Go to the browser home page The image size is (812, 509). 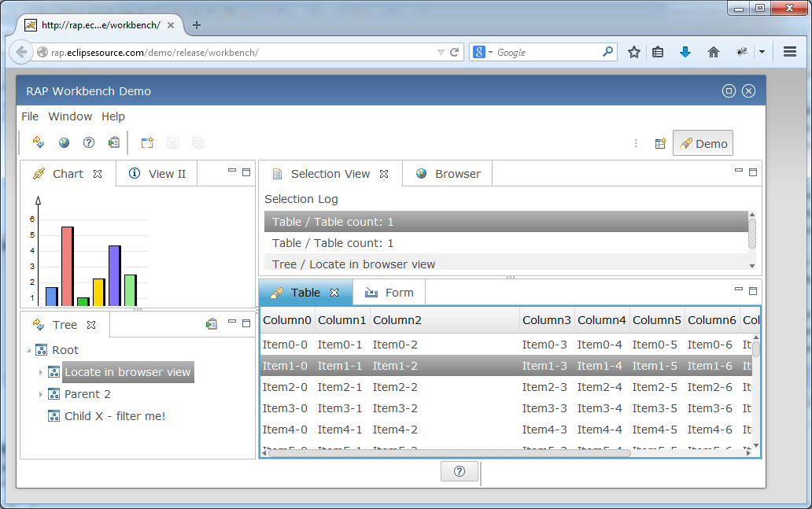pyautogui.click(x=714, y=52)
